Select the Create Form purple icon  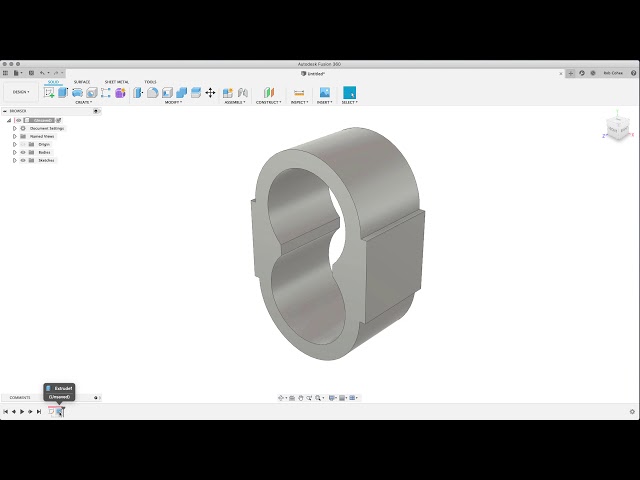pos(120,93)
